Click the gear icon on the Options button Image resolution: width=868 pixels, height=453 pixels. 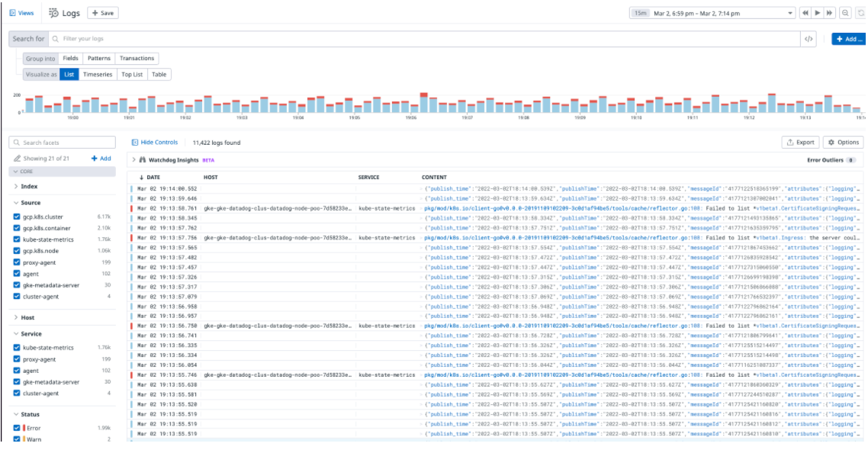(831, 143)
